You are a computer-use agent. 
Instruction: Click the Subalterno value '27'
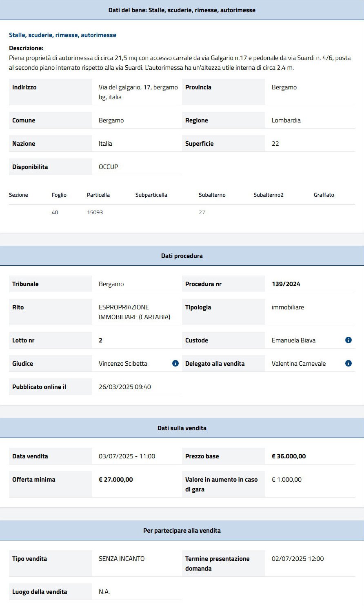202,213
